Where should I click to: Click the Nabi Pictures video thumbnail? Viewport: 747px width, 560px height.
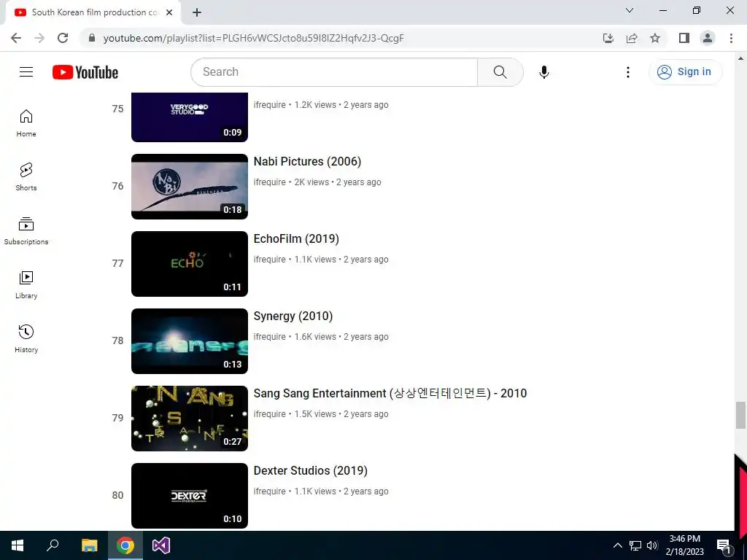point(190,187)
